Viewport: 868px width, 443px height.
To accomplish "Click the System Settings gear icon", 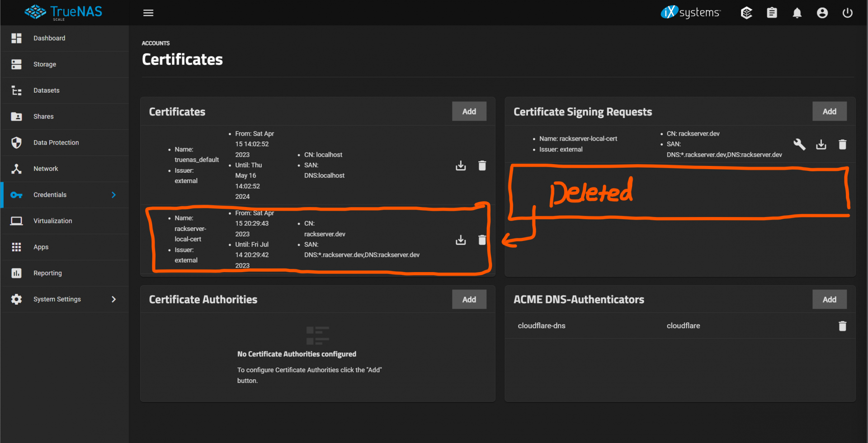I will click(17, 299).
